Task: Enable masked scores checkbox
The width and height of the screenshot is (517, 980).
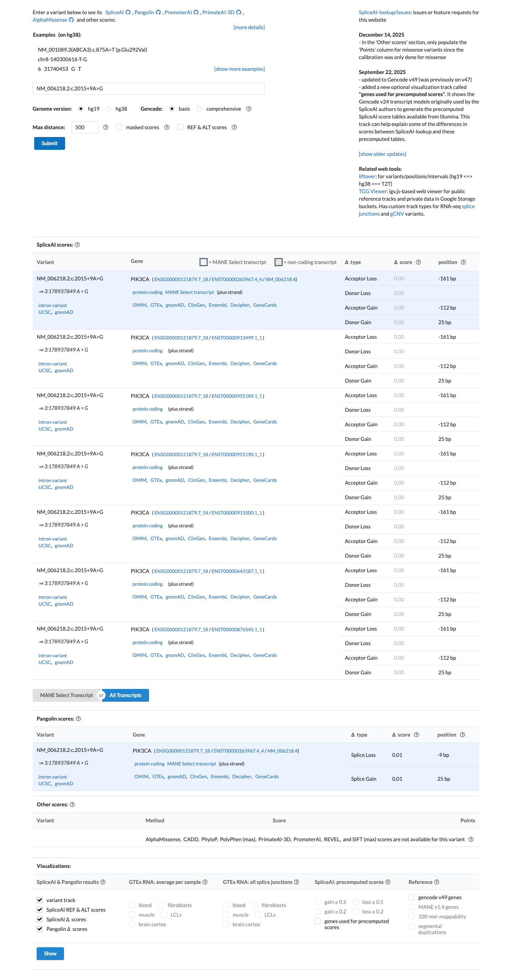Action: (119, 127)
